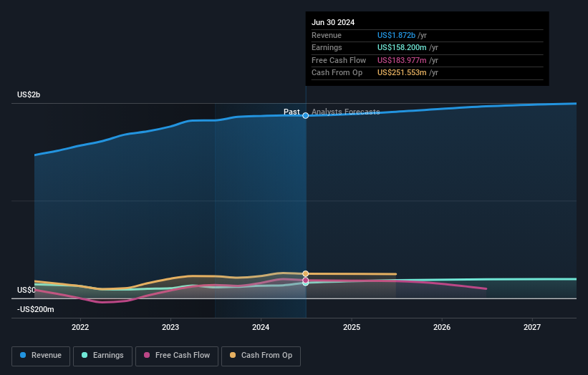Click the US$2b y-axis label
588x375 pixels.
[x=29, y=94]
